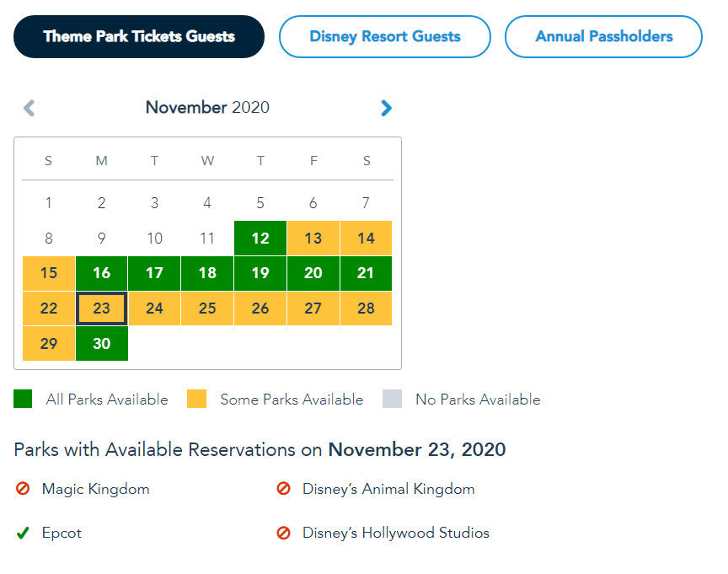The width and height of the screenshot is (728, 574).
Task: Choose November 23 highlighted date
Action: pyautogui.click(x=102, y=308)
